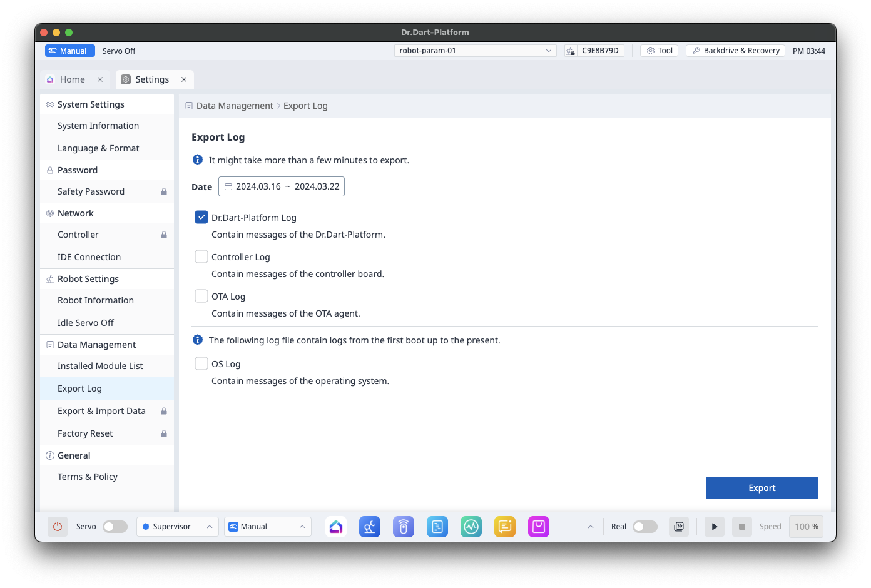
Task: Click the Speed 100 % value field
Action: point(806,527)
